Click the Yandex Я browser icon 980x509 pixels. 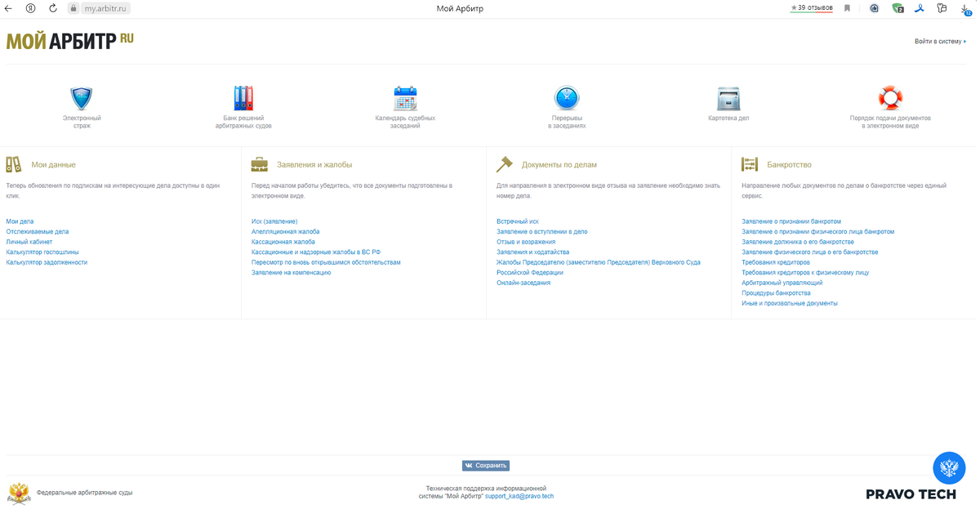coord(31,8)
